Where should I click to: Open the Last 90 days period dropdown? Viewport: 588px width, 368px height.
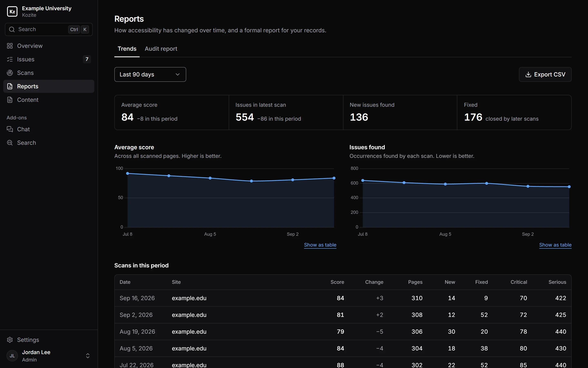pyautogui.click(x=150, y=74)
